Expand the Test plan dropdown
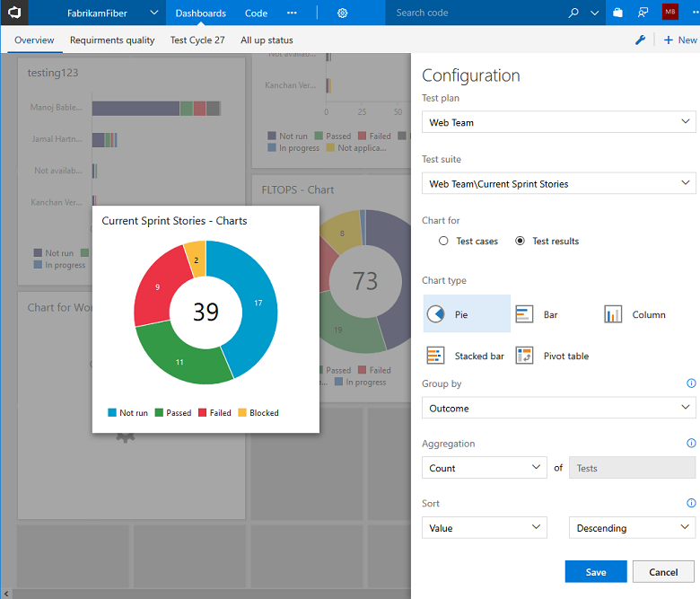 pos(558,122)
